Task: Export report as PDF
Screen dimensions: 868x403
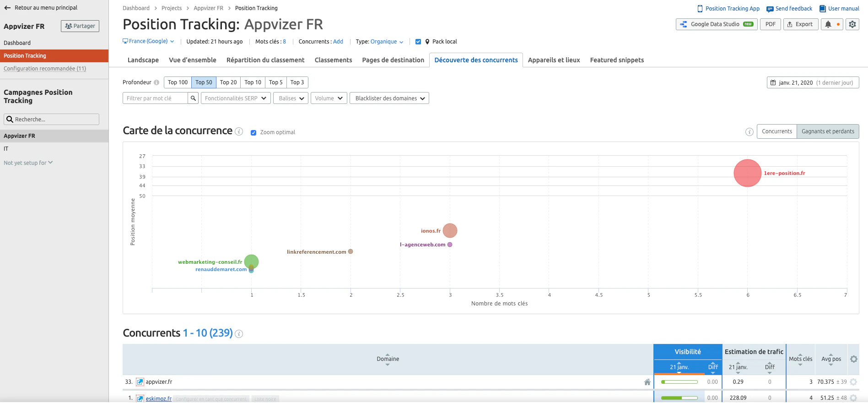Action: coord(771,24)
